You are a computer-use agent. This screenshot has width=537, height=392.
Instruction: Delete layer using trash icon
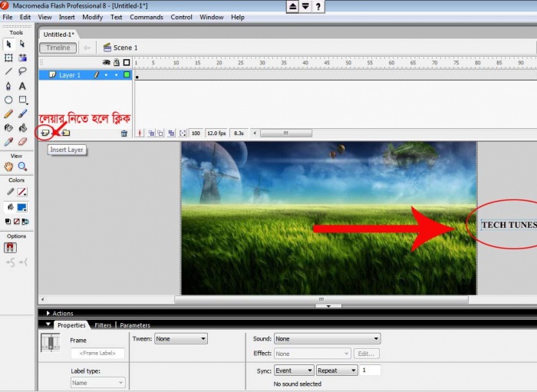coord(124,133)
